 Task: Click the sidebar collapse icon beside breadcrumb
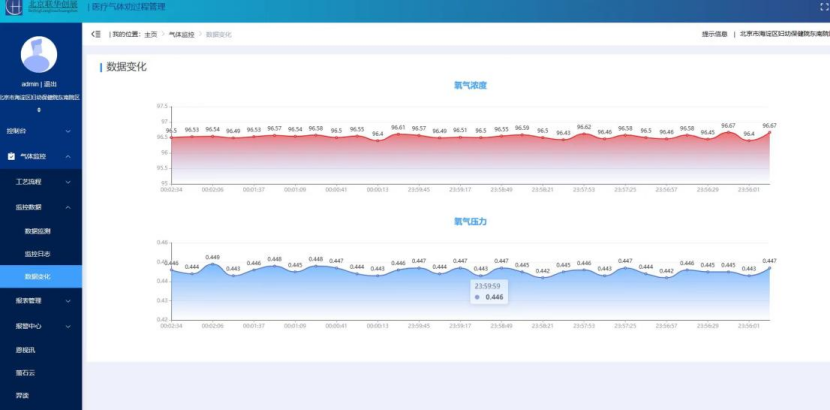(x=96, y=34)
